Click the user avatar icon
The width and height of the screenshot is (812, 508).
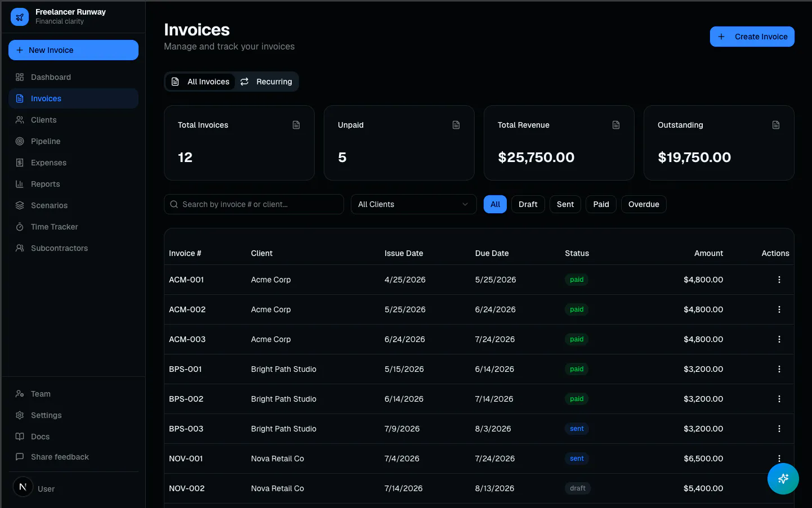(23, 487)
